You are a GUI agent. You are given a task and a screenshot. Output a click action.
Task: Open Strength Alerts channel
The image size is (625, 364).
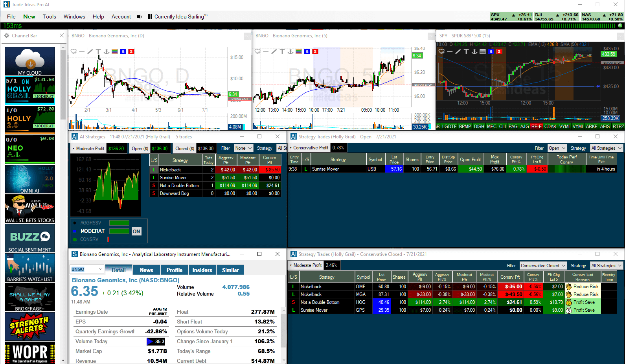point(30,327)
